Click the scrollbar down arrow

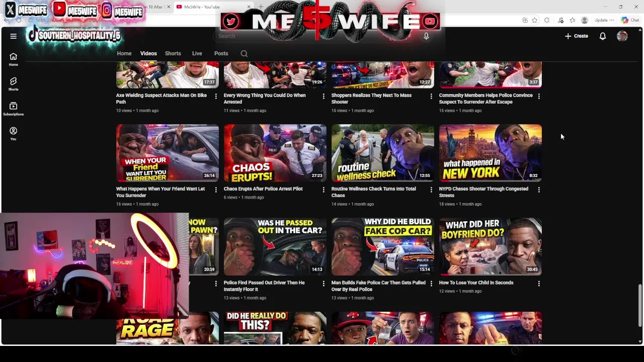pos(640,342)
